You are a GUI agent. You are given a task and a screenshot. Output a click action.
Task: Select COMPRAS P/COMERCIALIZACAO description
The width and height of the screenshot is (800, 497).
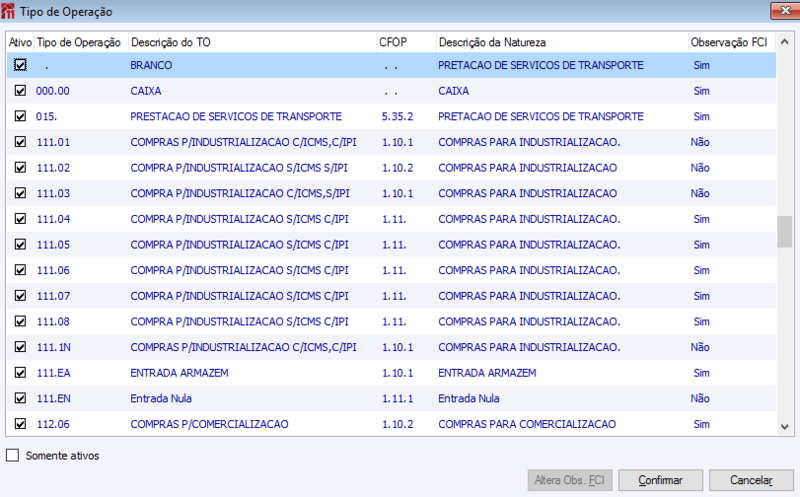209,424
